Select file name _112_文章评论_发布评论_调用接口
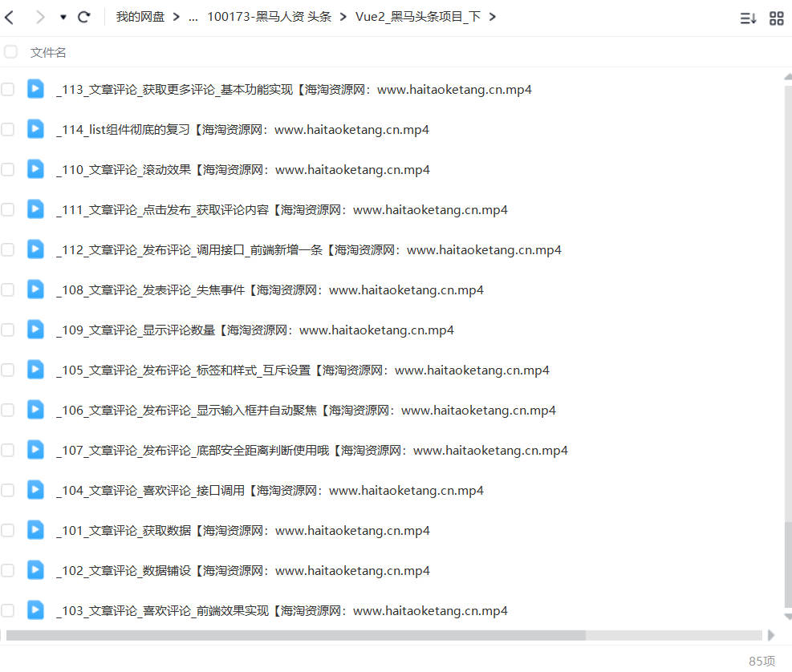This screenshot has height=672, width=792. pos(309,250)
